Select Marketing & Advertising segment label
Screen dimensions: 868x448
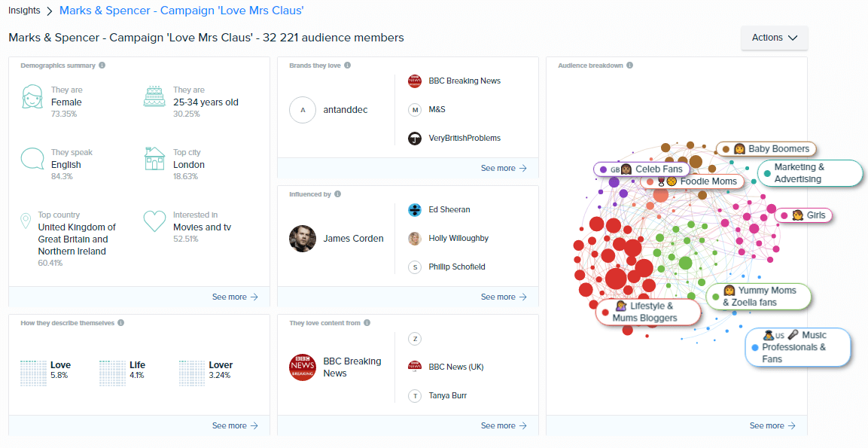click(810, 172)
